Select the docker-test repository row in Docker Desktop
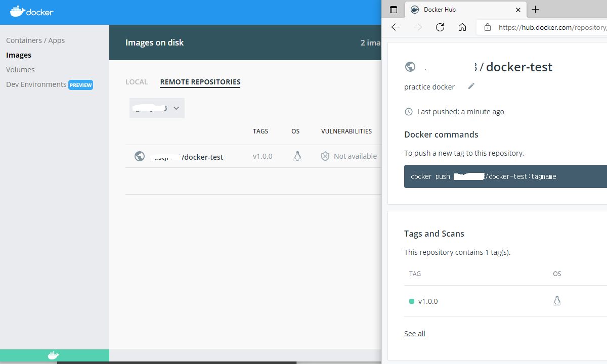 253,157
